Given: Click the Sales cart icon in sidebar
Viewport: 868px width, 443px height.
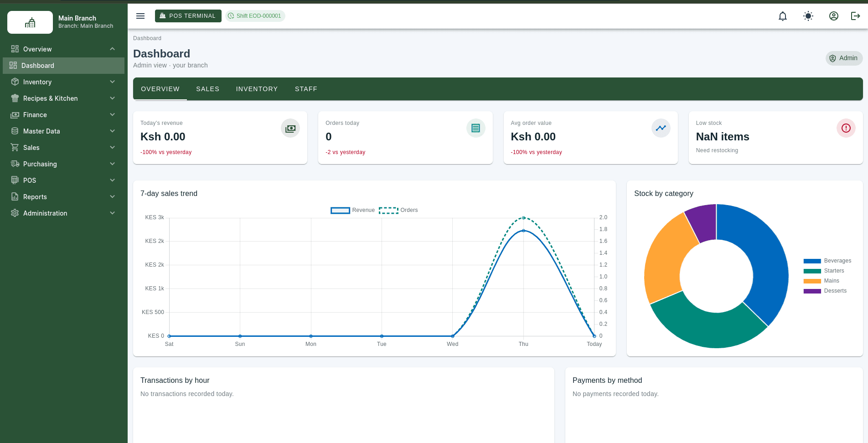Looking at the screenshot, I should pos(15,148).
